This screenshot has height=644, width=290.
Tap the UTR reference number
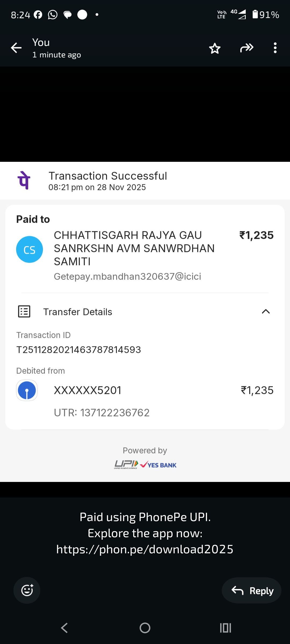point(102,413)
